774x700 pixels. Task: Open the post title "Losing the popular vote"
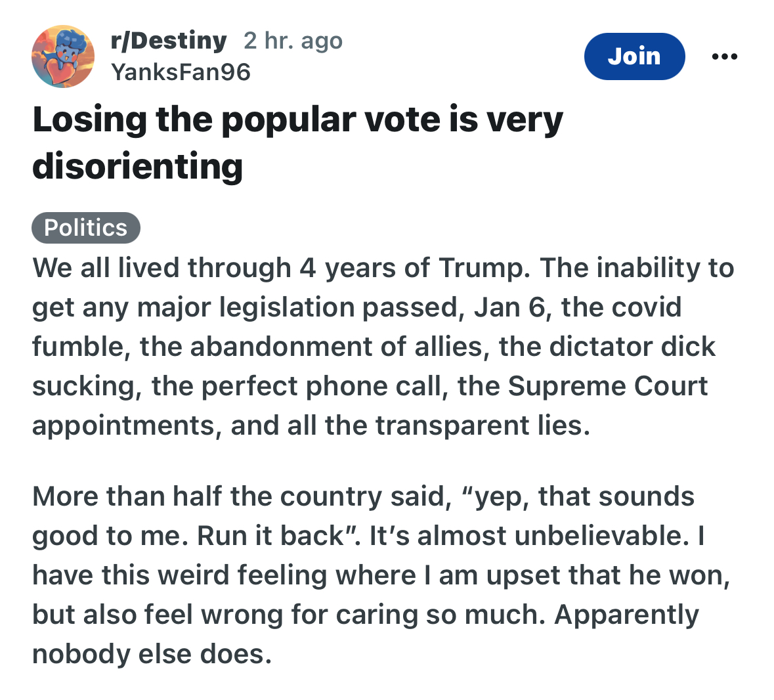(297, 120)
